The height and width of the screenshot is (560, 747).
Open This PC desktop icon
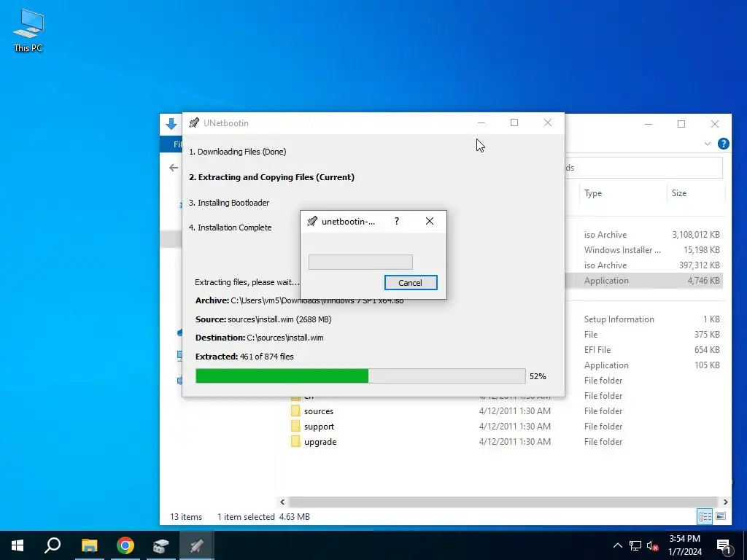pos(28,30)
